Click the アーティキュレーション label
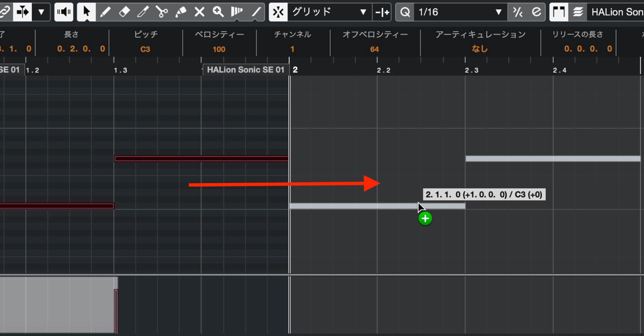 pos(480,34)
